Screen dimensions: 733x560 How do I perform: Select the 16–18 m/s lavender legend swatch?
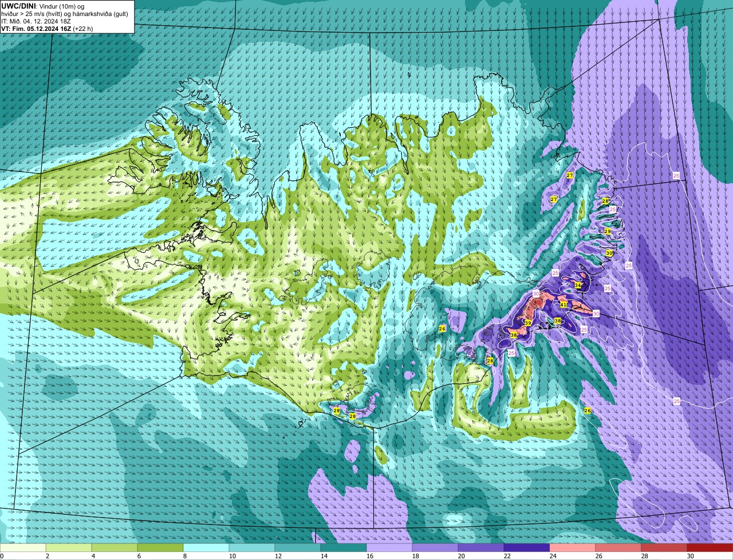click(389, 547)
